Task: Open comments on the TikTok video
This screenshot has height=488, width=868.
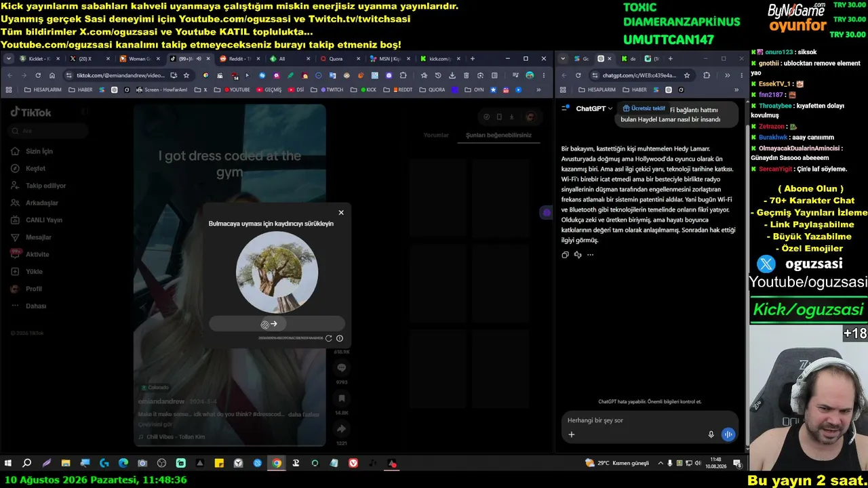Action: [342, 368]
